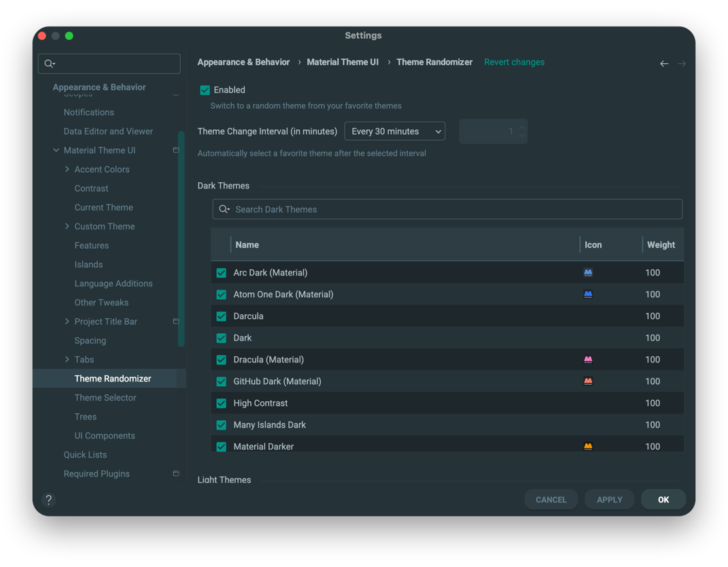Click the pink Dracula (Material) theme icon
This screenshot has width=728, height=567.
pos(587,359)
